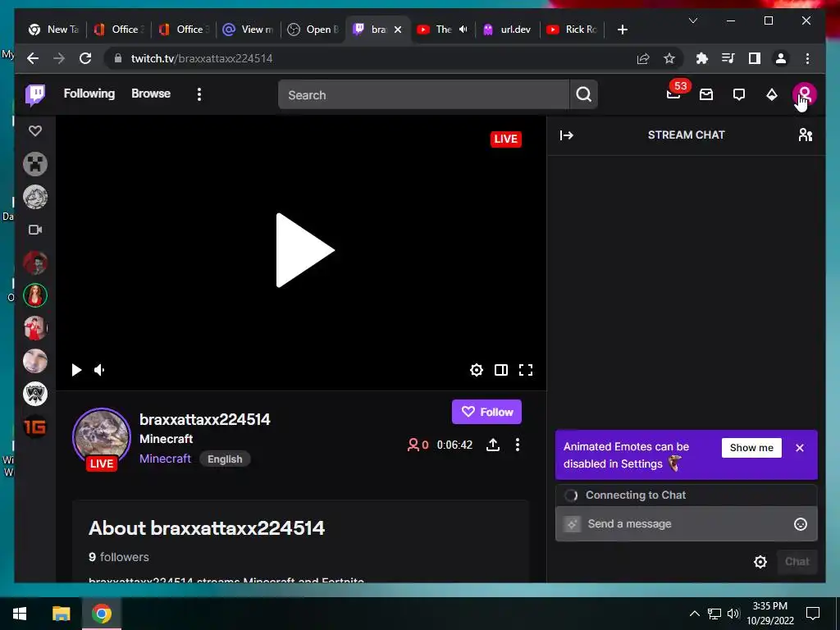
Task: Switch to the Rick Ro YouTube tab
Action: [572, 30]
